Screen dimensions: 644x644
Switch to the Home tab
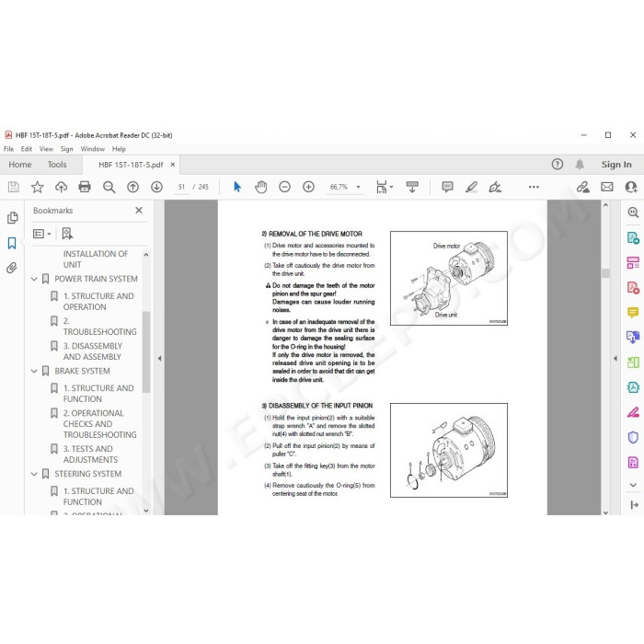20,165
